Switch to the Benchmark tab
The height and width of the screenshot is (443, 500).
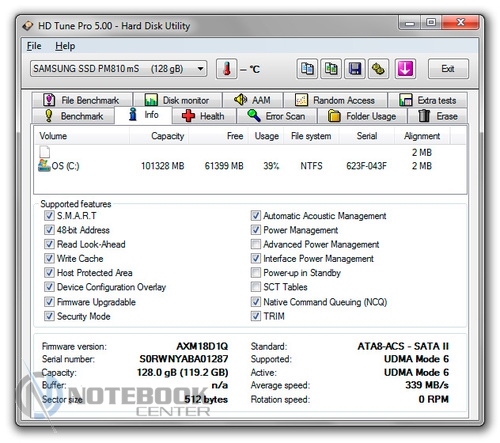point(73,116)
